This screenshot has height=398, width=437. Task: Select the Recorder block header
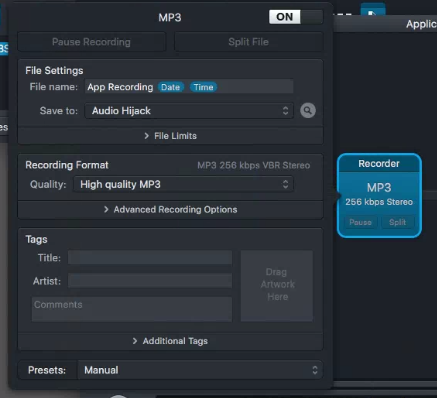[x=379, y=164]
